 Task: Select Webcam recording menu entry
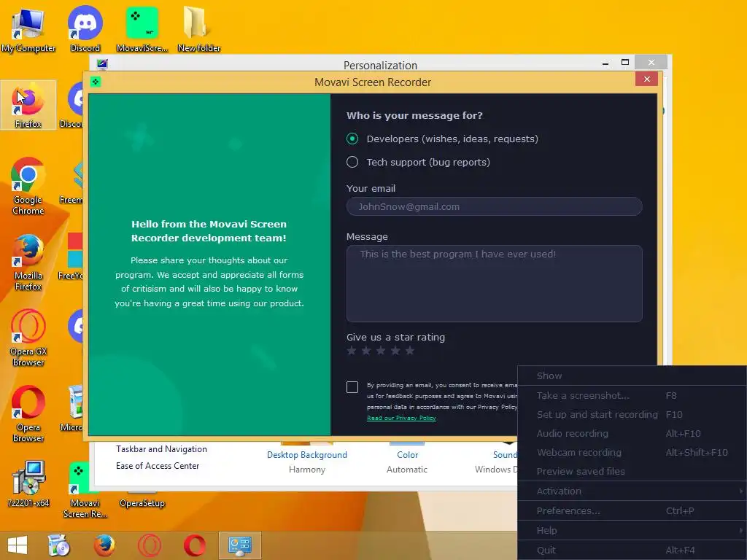(x=632, y=452)
